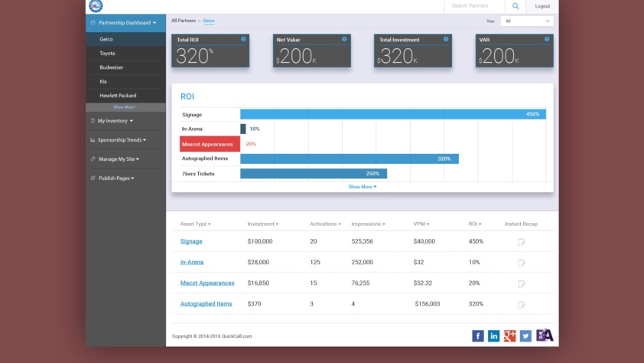This screenshot has height=363, width=644.
Task: Open Instant Recap for the Autographed Items row
Action: (x=521, y=305)
